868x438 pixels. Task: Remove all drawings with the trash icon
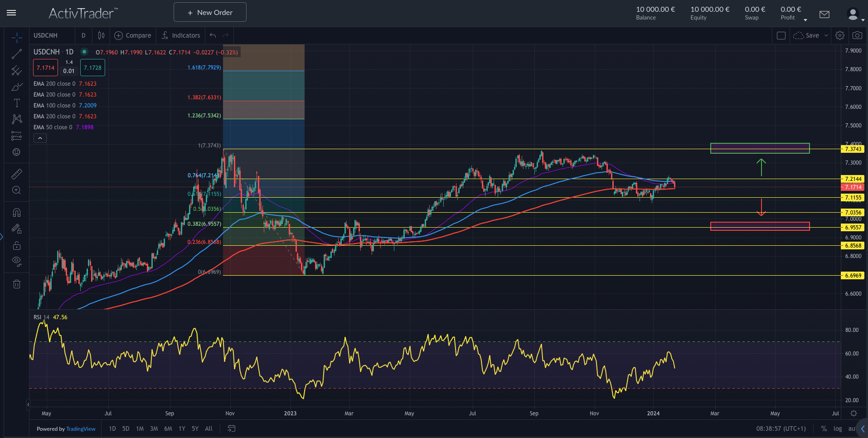[16, 284]
